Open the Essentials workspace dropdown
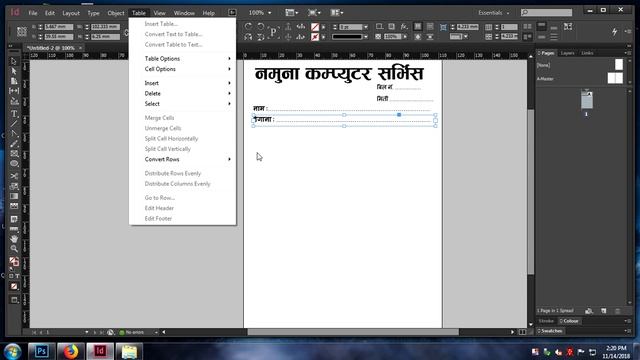 pos(494,13)
